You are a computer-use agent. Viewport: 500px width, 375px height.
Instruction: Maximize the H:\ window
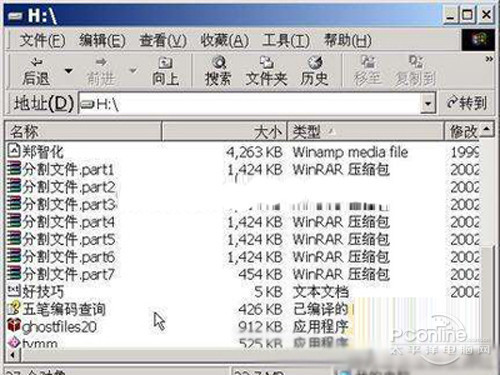pyautogui.click(x=467, y=15)
